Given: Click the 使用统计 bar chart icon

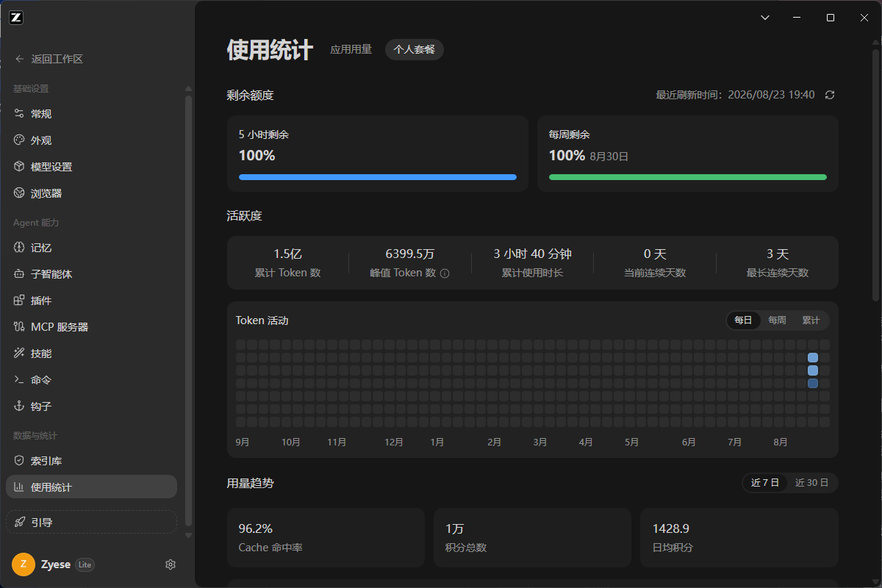Looking at the screenshot, I should coord(19,487).
